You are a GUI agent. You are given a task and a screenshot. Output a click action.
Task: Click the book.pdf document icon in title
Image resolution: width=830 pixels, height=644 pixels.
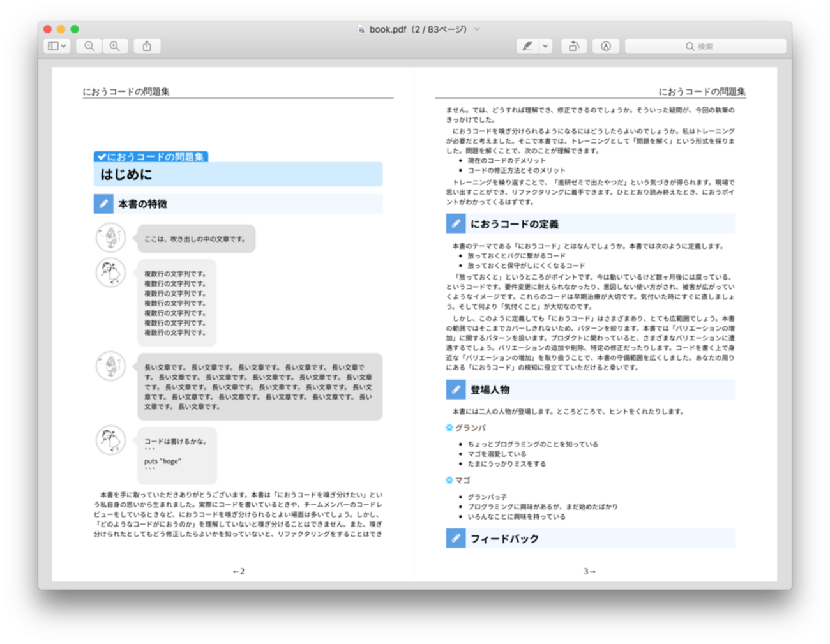pyautogui.click(x=362, y=29)
